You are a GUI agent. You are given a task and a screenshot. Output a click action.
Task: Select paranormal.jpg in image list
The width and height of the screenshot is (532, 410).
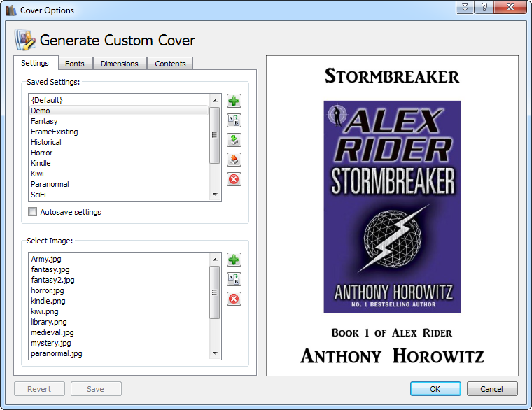coord(119,354)
